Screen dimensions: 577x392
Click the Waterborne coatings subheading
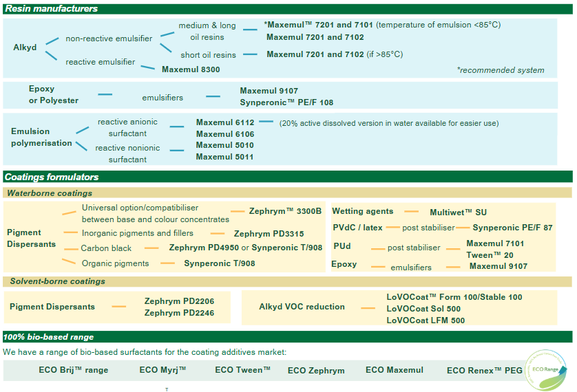[51, 193]
